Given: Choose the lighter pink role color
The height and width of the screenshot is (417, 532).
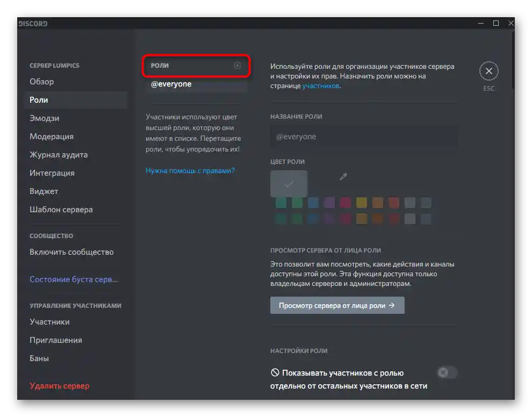Looking at the screenshot, I should coord(346,203).
